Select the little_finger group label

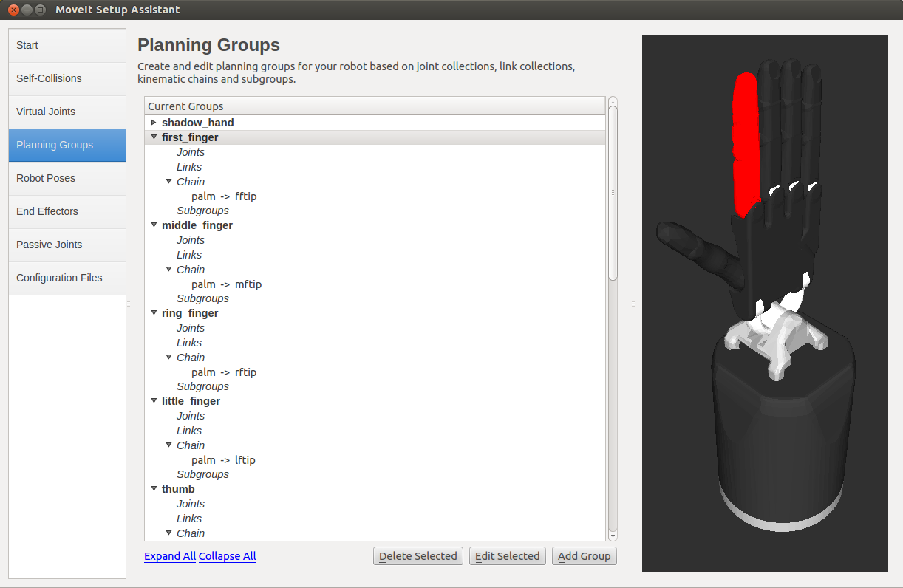pyautogui.click(x=191, y=401)
